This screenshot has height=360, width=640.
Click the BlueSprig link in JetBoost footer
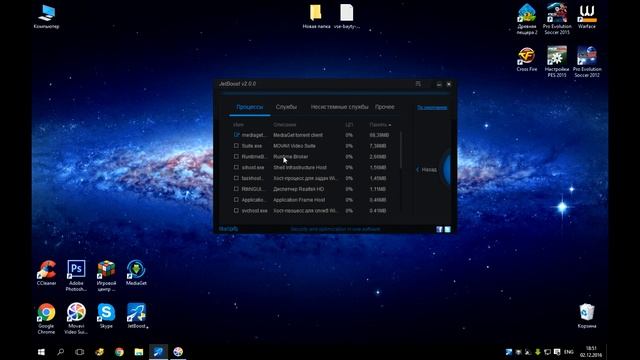pos(229,229)
